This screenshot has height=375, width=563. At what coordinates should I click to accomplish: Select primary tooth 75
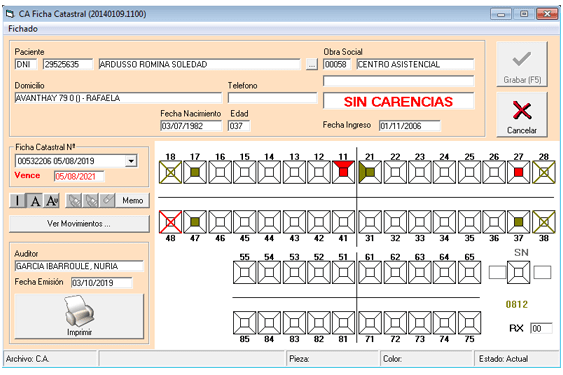[470, 323]
